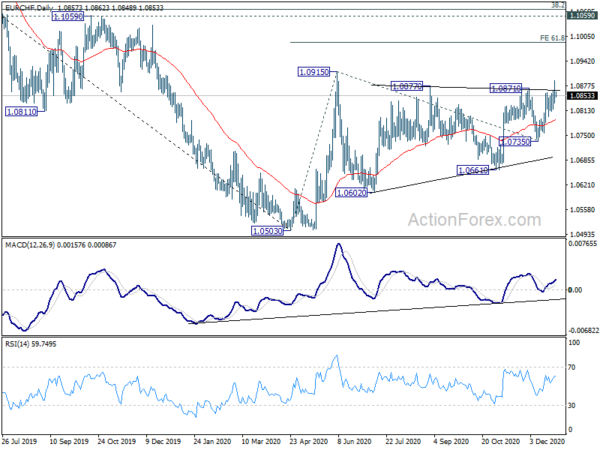600x450 pixels.
Task: Select the 1.08770 resistance price label
Action: [x=407, y=86]
